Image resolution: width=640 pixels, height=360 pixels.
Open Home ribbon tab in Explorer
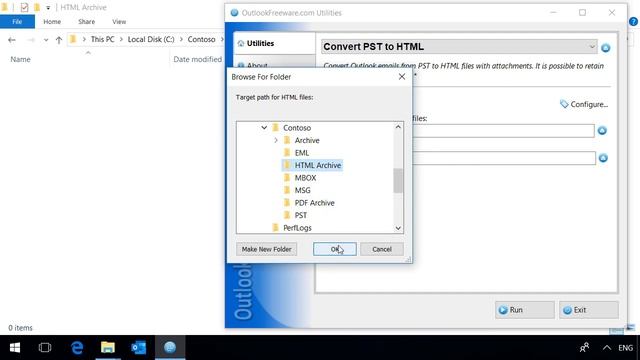pyautogui.click(x=52, y=22)
